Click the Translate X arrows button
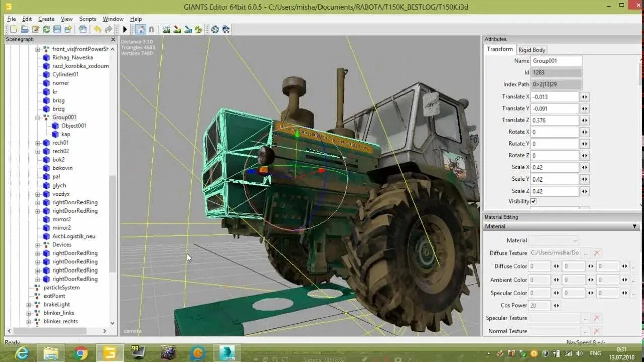 [584, 97]
